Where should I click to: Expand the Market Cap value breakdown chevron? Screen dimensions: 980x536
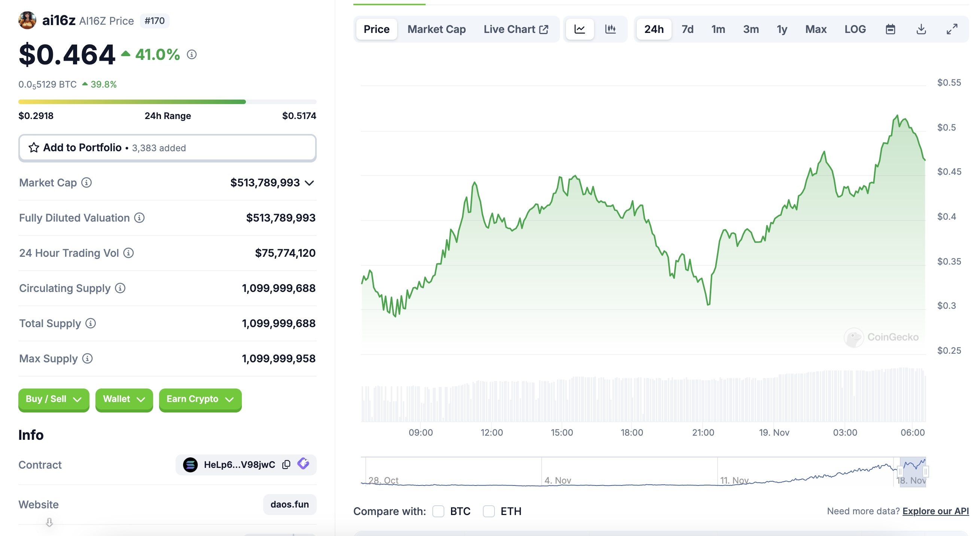point(309,183)
